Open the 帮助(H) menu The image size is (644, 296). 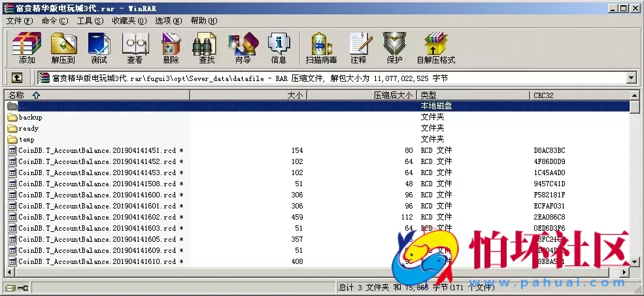click(x=204, y=20)
